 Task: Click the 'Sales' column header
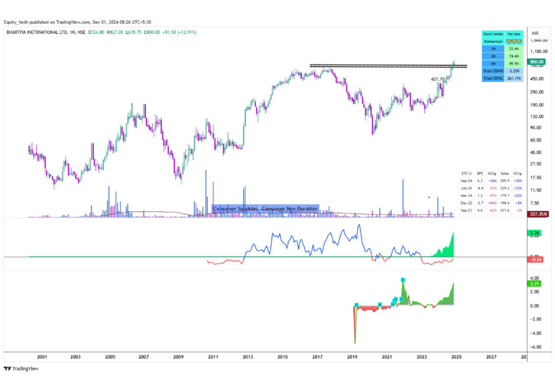click(505, 174)
